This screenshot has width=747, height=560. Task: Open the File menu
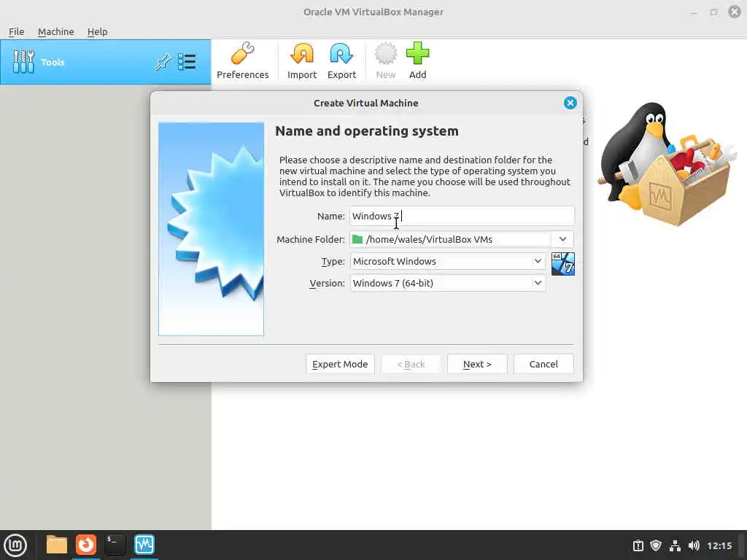(16, 31)
